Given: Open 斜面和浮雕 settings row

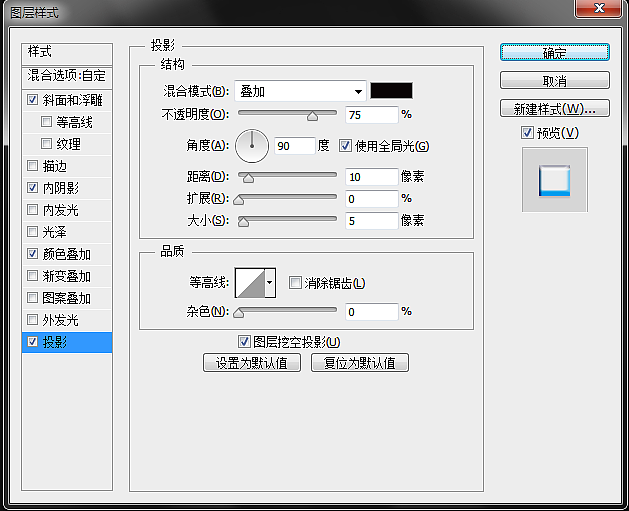Looking at the screenshot, I should 67,100.
